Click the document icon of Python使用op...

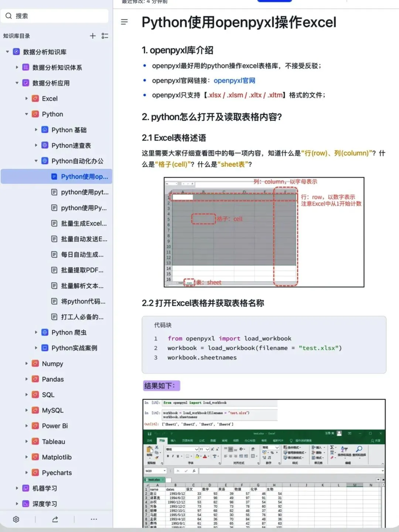click(x=54, y=176)
